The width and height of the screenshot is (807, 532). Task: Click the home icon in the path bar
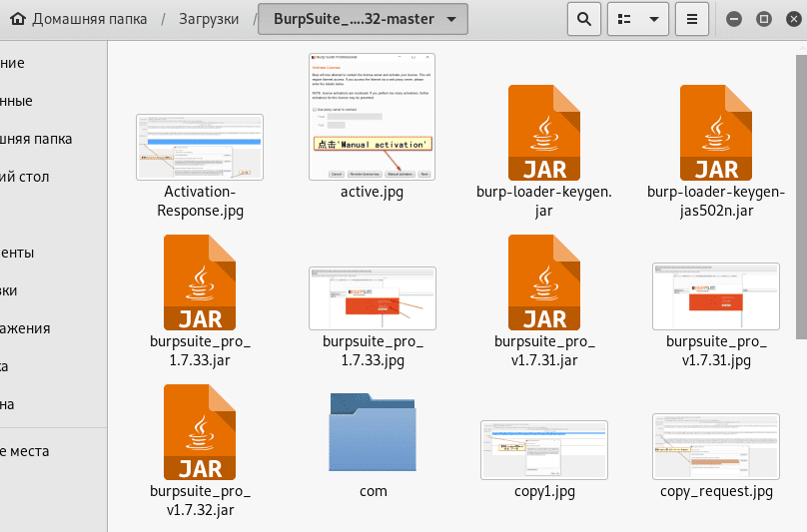18,19
